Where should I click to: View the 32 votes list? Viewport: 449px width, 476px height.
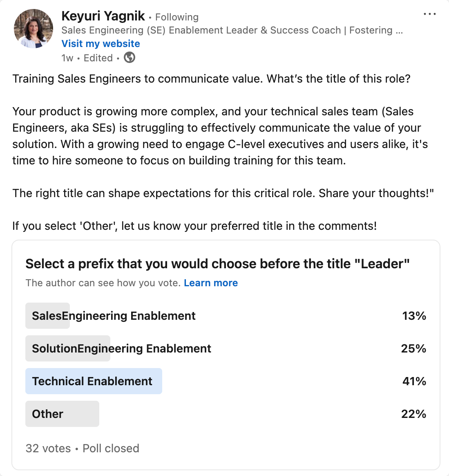click(x=48, y=448)
